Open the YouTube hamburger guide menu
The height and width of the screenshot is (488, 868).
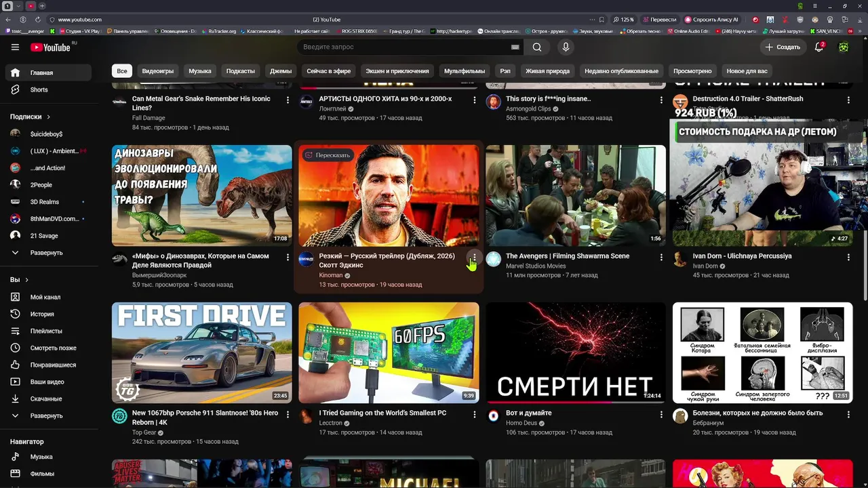click(x=15, y=47)
